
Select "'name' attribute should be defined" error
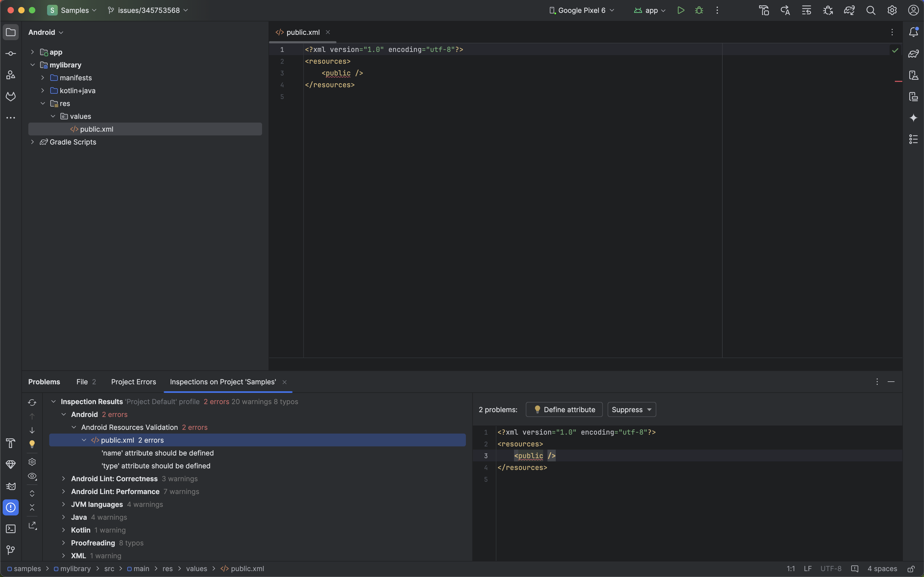[158, 453]
